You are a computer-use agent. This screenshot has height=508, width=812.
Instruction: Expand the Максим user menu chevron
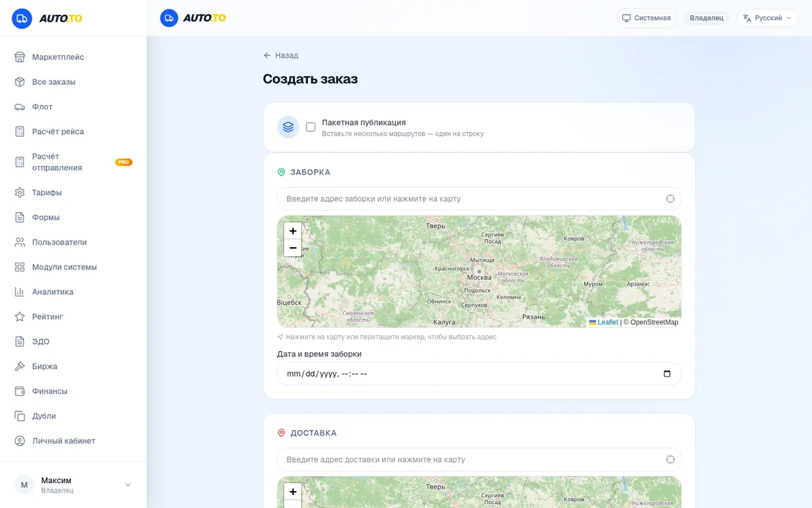click(x=128, y=485)
